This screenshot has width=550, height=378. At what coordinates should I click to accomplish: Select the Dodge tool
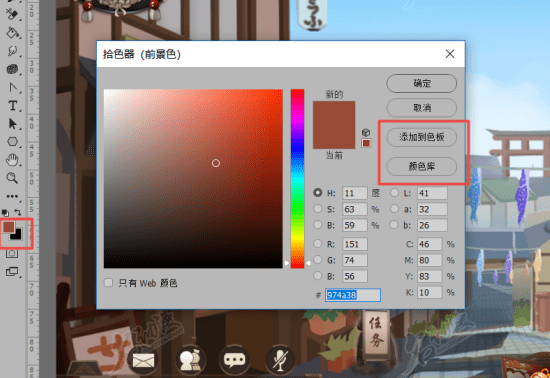[x=12, y=51]
